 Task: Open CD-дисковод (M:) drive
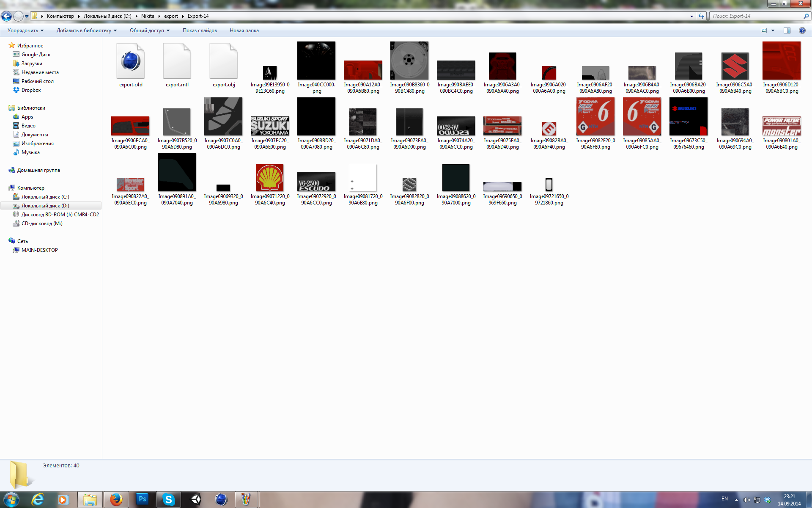point(42,224)
